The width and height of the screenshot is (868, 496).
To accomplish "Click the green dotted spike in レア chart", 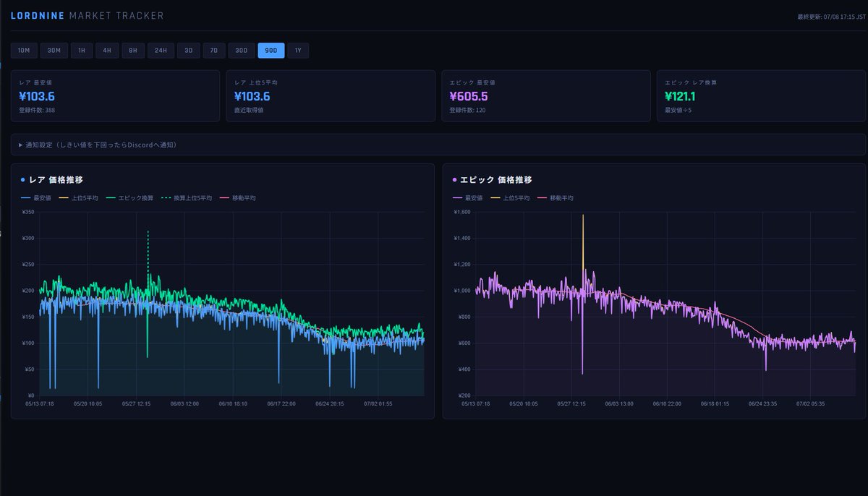I will [x=148, y=253].
